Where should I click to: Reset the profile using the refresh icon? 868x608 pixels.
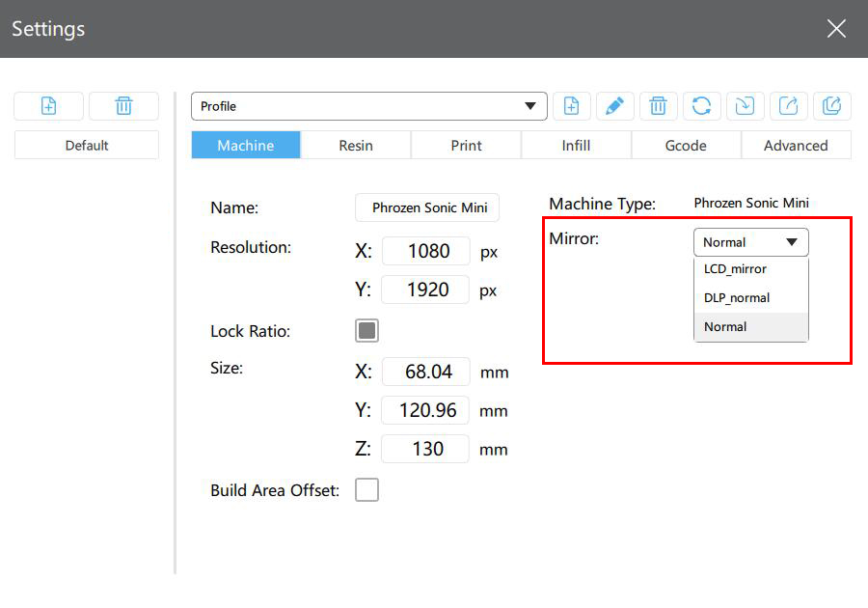point(702,106)
